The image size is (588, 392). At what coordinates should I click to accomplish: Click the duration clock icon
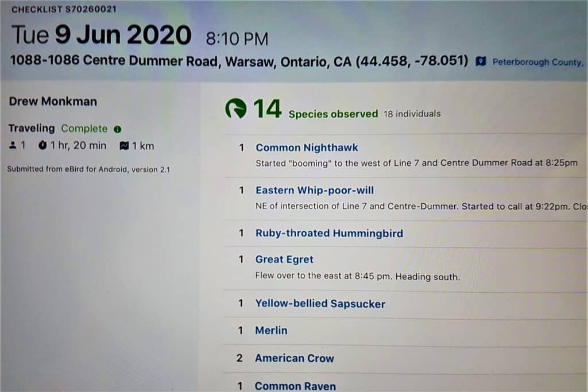42,145
